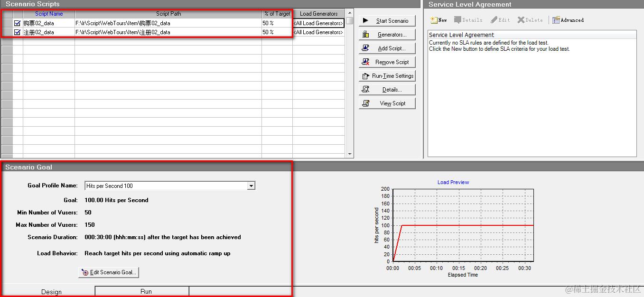Switch to the Design tab

[51, 291]
